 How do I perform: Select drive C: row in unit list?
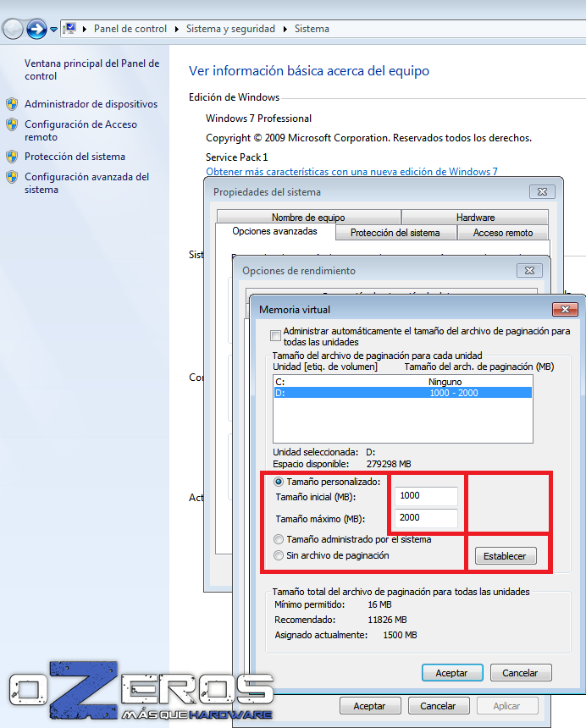click(402, 382)
